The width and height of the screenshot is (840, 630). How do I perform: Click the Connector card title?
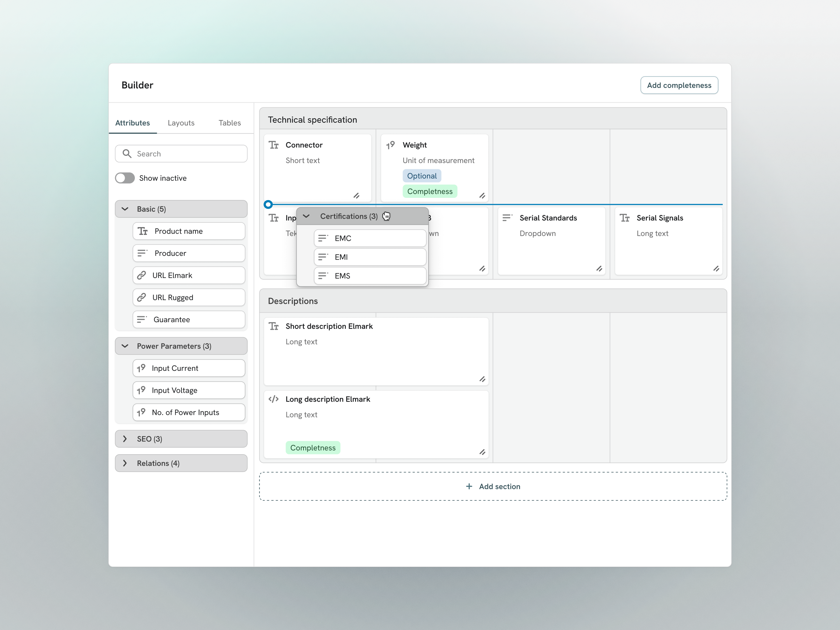coord(304,145)
